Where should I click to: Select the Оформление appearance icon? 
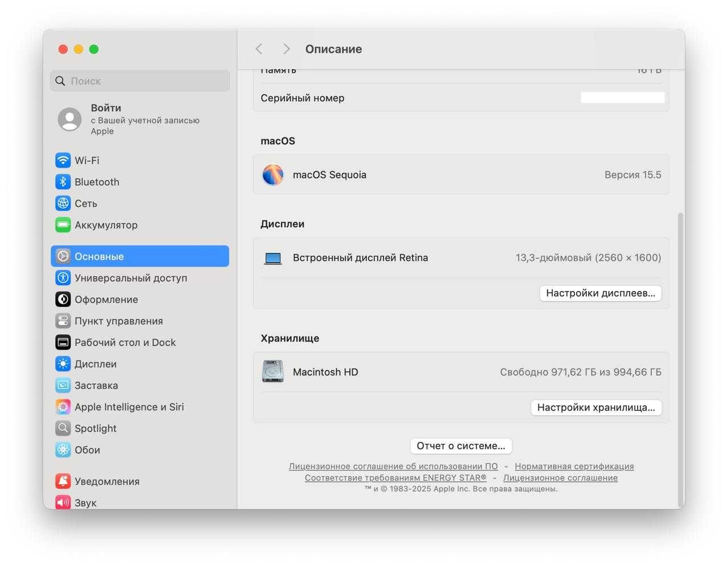click(x=63, y=299)
